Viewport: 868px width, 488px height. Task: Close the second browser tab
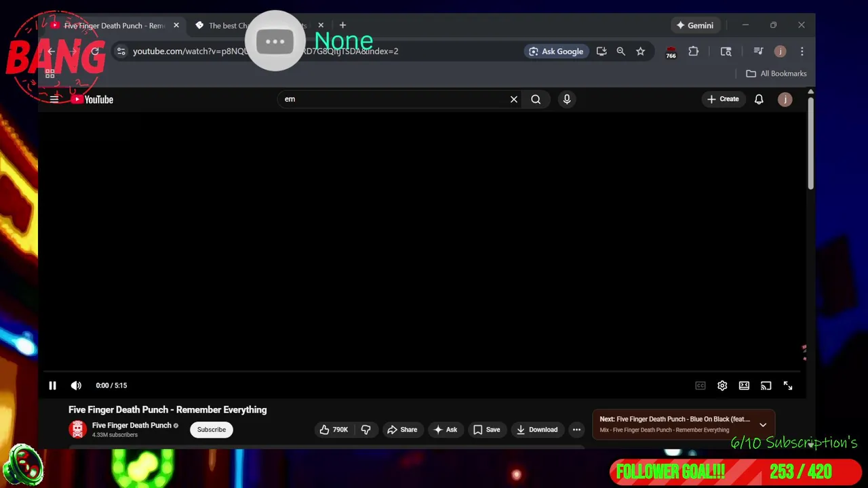pos(321,26)
